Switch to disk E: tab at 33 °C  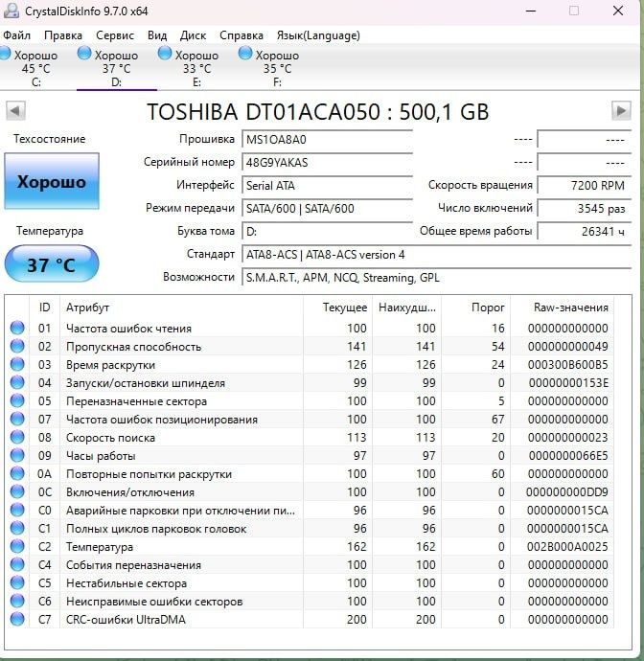point(197,68)
